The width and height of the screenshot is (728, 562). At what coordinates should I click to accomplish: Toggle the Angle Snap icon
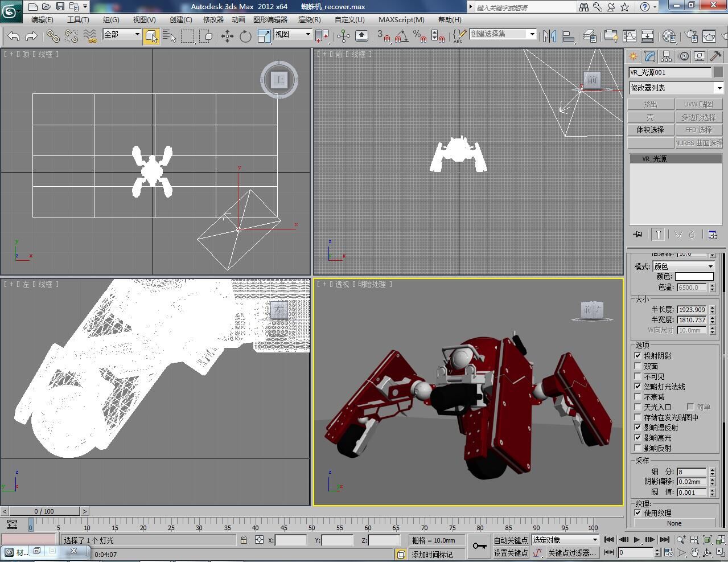[x=401, y=36]
